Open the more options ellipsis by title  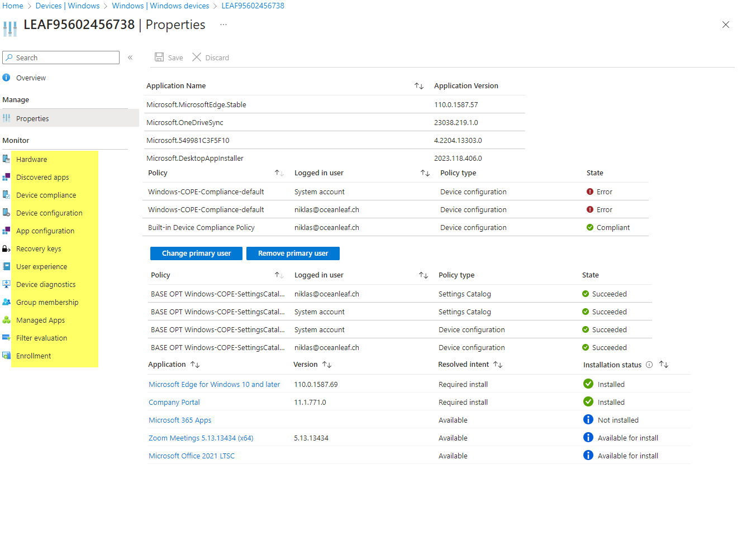[x=223, y=25]
